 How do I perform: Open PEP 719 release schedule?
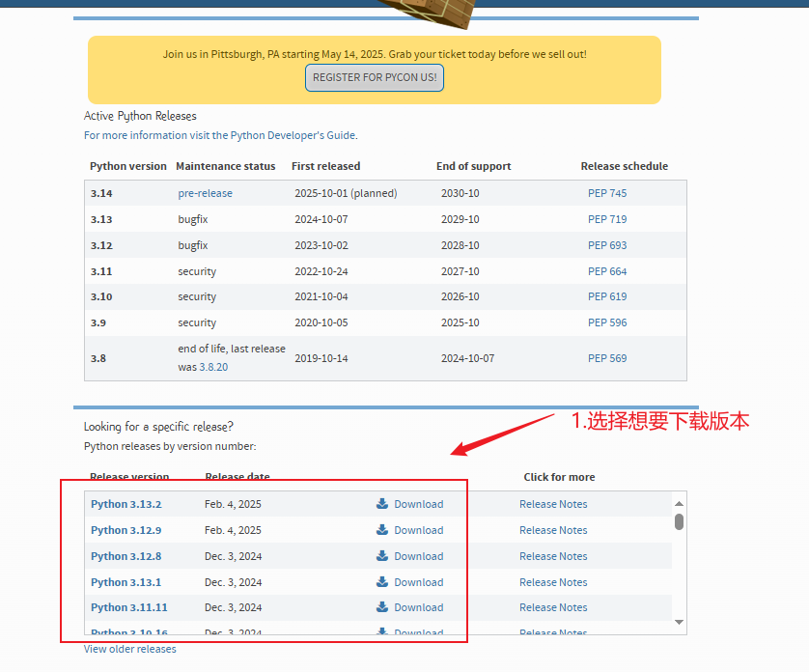(x=607, y=219)
